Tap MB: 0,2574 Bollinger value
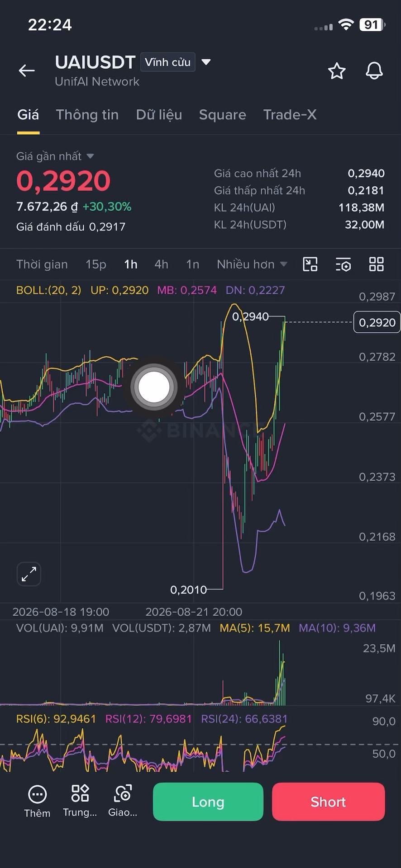 (x=187, y=290)
